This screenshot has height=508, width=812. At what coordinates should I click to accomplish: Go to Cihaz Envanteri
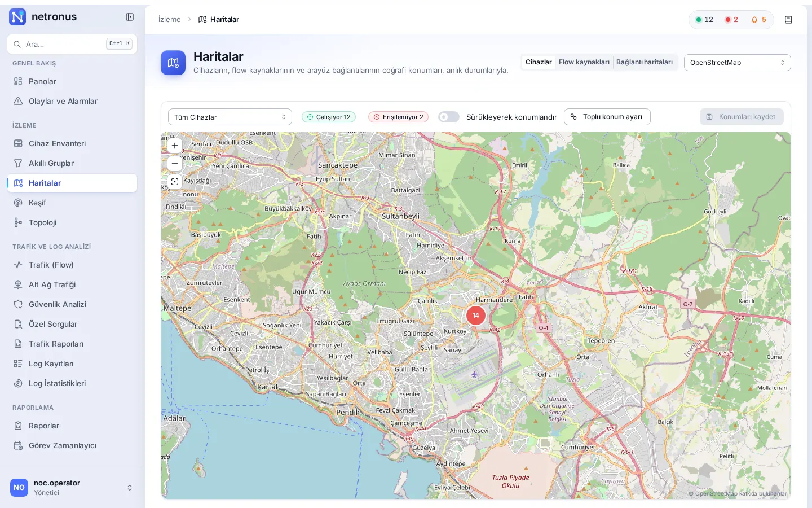pyautogui.click(x=72, y=143)
